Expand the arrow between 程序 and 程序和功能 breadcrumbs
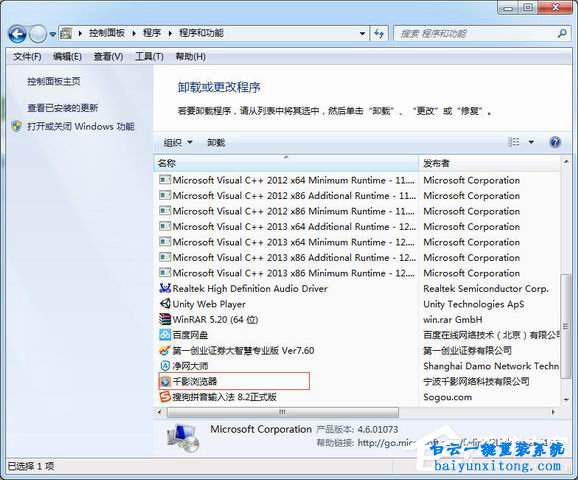Viewport: 578px width, 480px height. point(170,34)
